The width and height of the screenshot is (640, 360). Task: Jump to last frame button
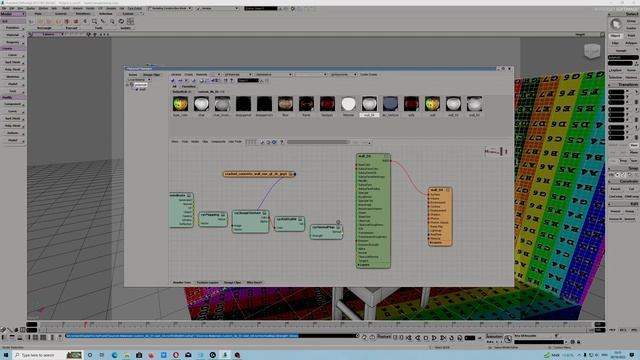click(x=443, y=338)
